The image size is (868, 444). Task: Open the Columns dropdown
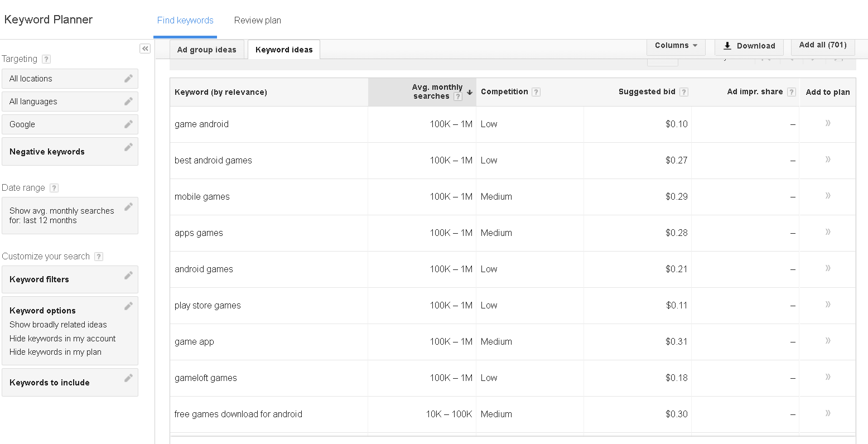pos(676,46)
